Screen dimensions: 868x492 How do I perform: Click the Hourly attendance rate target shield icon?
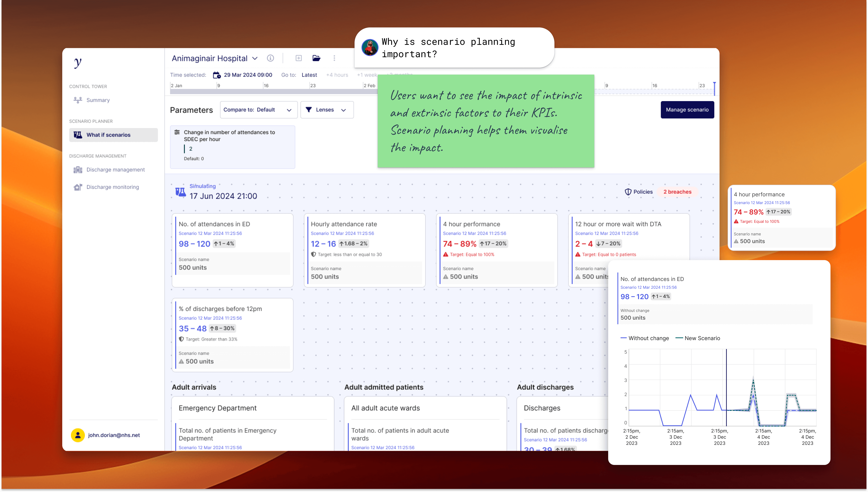313,255
